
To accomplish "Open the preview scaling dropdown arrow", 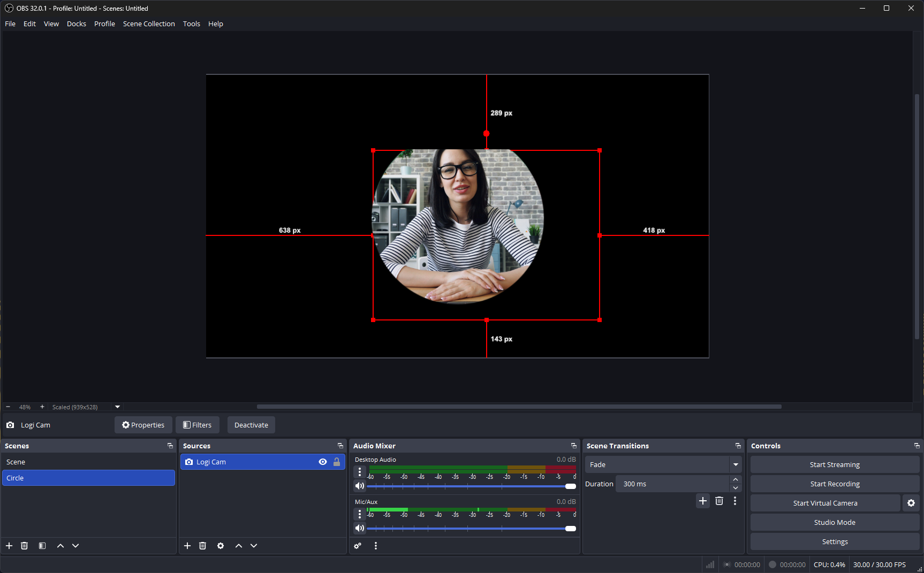I will (x=118, y=407).
